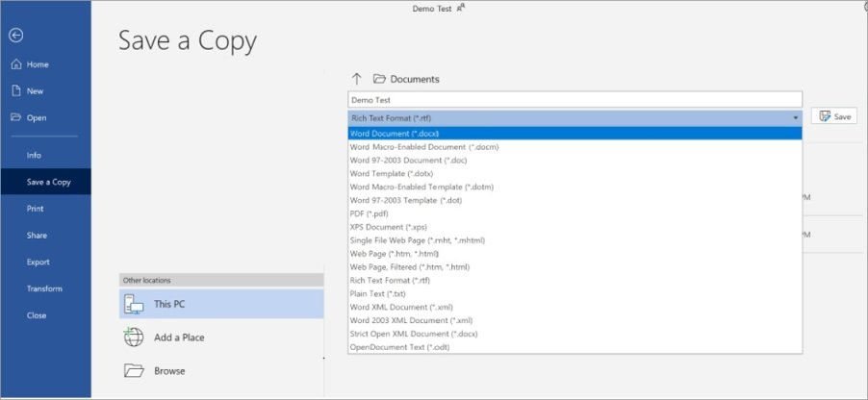Click the New document icon
This screenshot has width=868, height=400.
[x=15, y=91]
